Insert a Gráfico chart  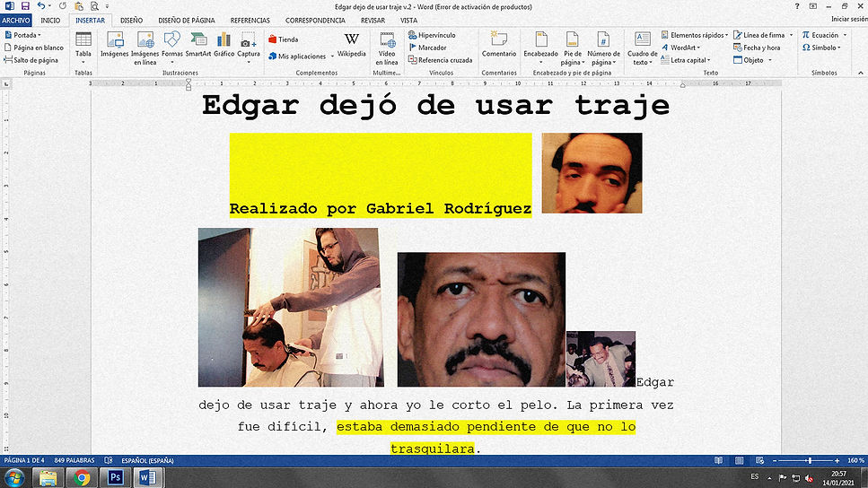tap(224, 46)
